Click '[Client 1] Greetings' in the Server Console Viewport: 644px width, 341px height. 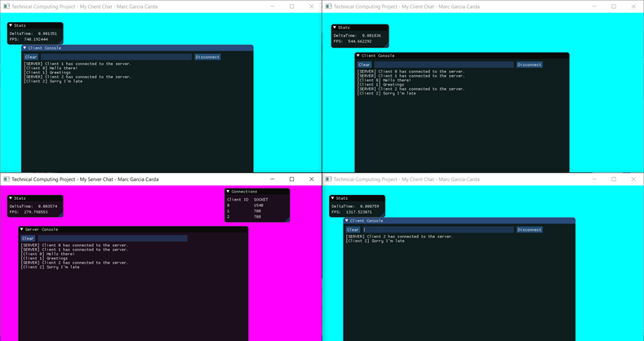tap(44, 259)
